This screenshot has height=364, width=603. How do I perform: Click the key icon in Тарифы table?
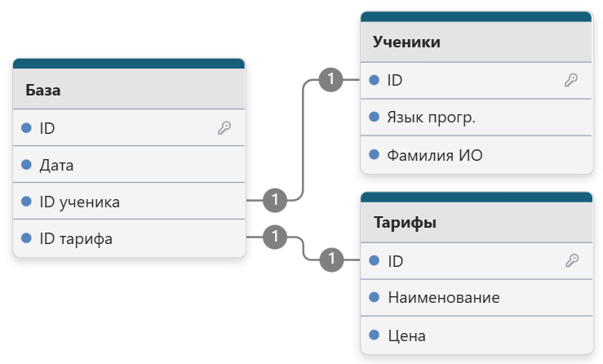pyautogui.click(x=572, y=260)
